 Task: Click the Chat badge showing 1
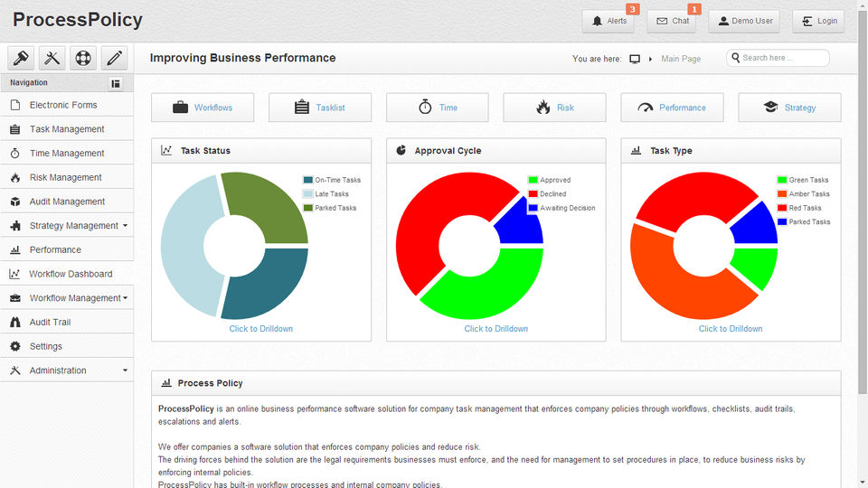tap(694, 9)
